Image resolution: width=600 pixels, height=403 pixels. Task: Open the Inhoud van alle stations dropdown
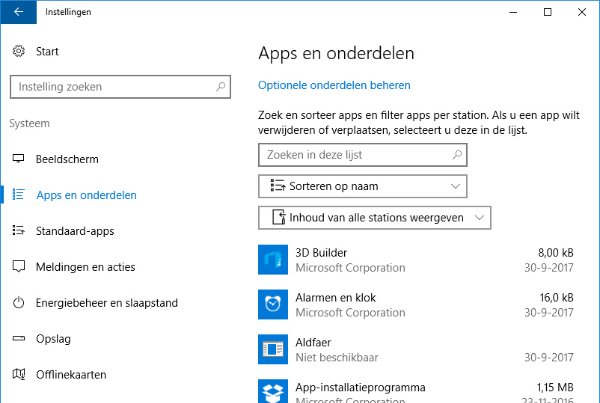375,217
